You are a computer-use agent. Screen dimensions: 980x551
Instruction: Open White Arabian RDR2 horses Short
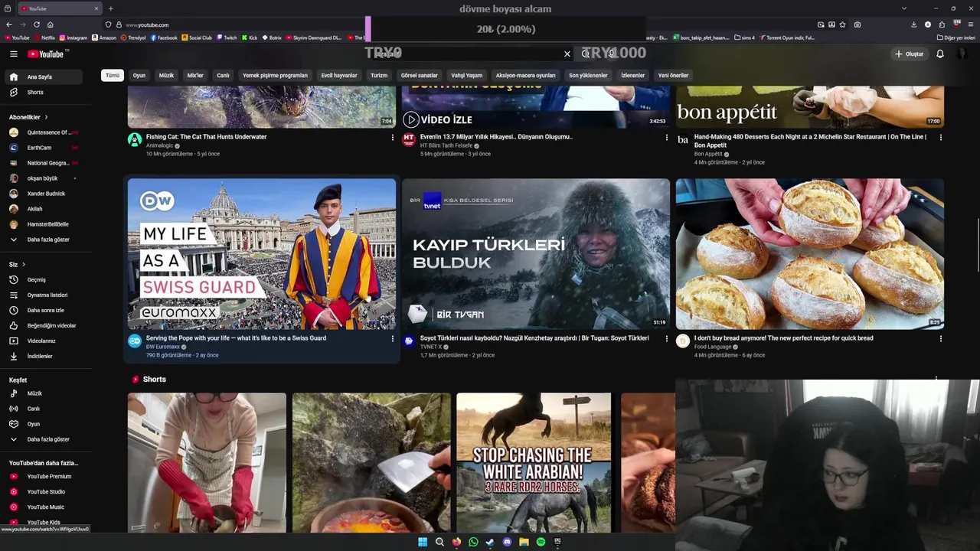tap(534, 462)
